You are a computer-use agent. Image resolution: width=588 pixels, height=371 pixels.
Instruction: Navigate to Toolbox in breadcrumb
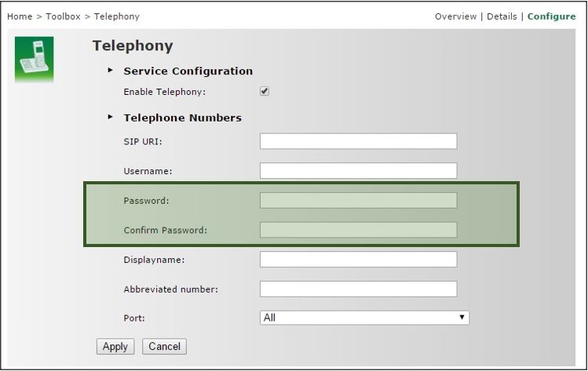(x=63, y=16)
